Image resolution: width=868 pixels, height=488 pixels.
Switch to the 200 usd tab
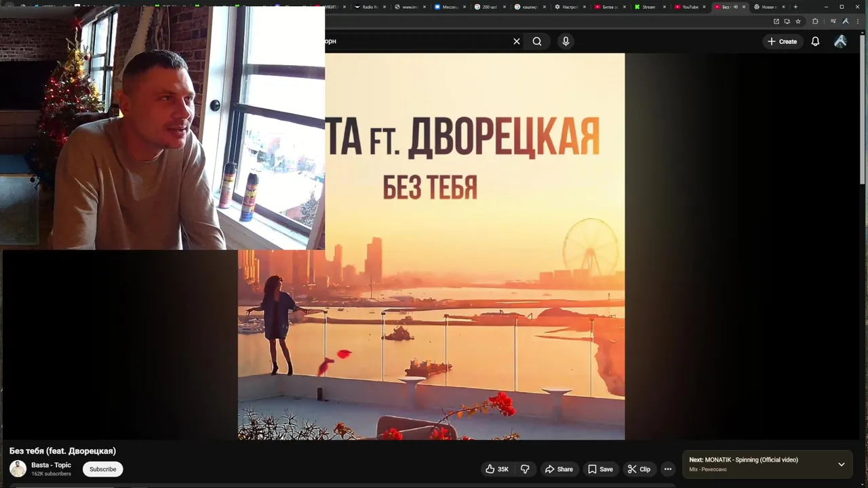pyautogui.click(x=490, y=7)
